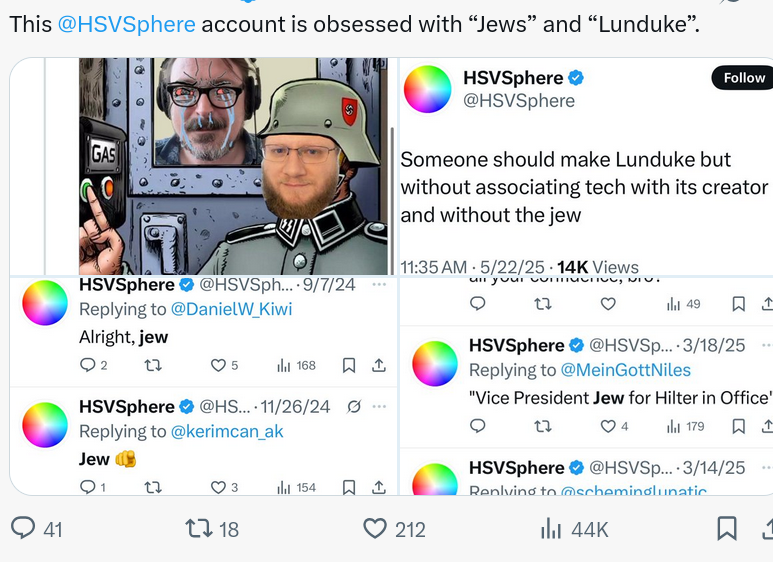Repost the main tweet with 18 reposts
Image resolution: width=773 pixels, height=575 pixels.
[211, 529]
